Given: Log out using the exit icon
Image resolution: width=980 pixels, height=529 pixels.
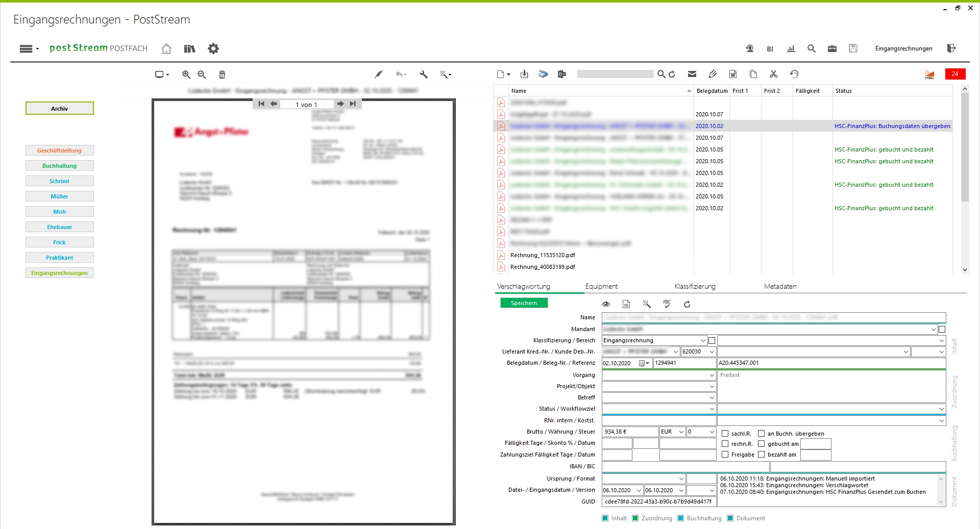Looking at the screenshot, I should coord(951,48).
